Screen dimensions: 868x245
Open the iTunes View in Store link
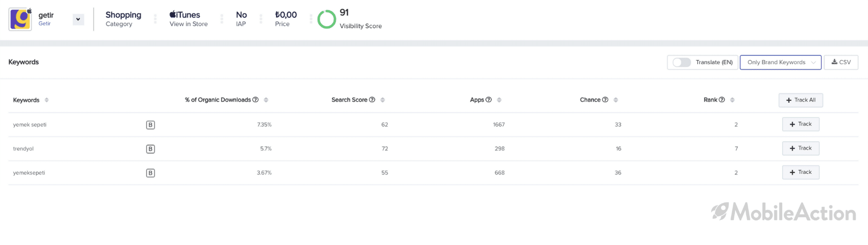click(188, 19)
